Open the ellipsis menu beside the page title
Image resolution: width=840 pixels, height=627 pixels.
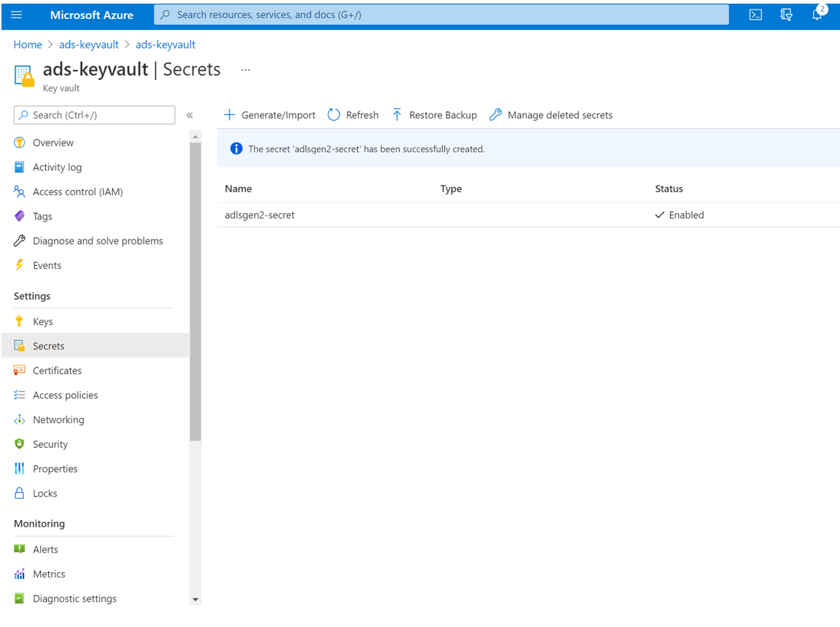(245, 68)
